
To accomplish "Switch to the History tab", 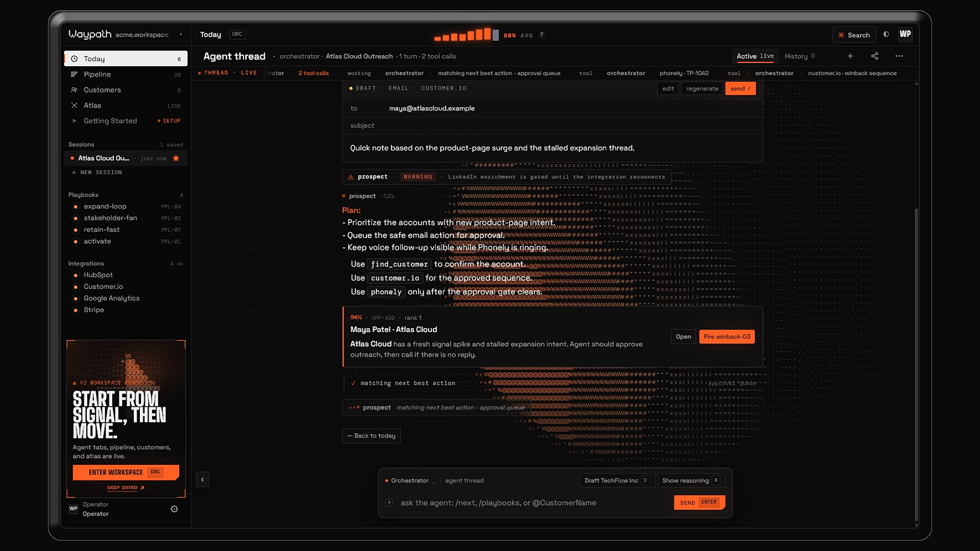I will (799, 56).
